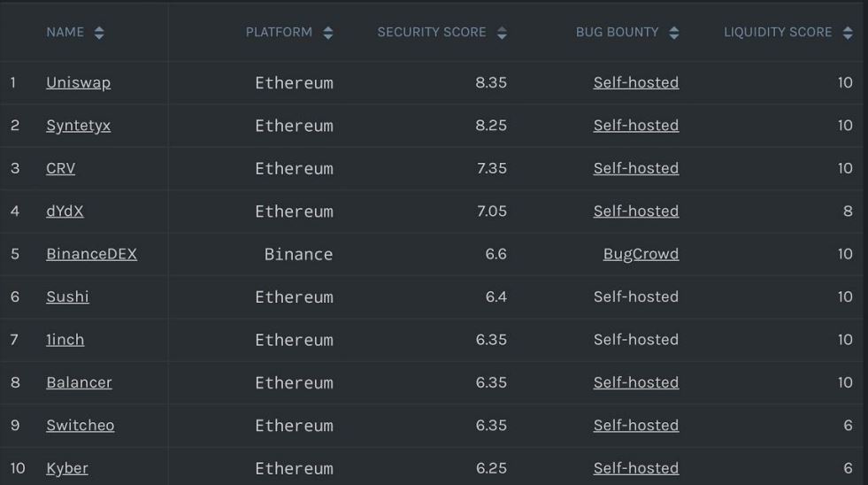The image size is (868, 485).
Task: Select the 8.35 security score
Action: 491,82
